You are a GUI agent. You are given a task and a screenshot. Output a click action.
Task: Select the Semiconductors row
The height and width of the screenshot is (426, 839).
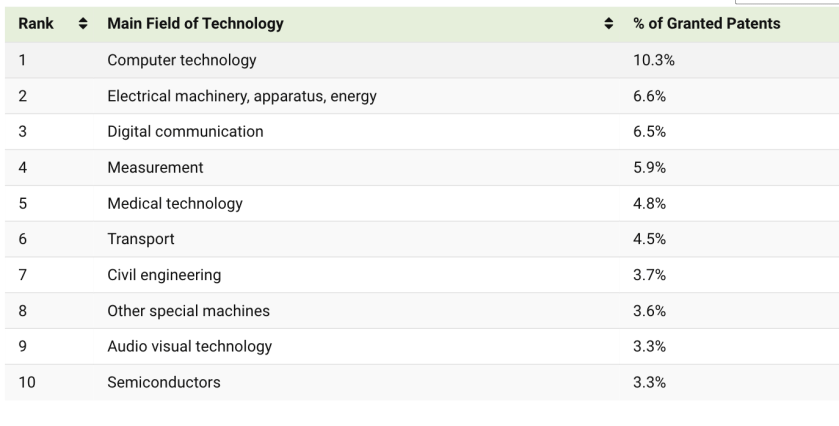point(164,382)
